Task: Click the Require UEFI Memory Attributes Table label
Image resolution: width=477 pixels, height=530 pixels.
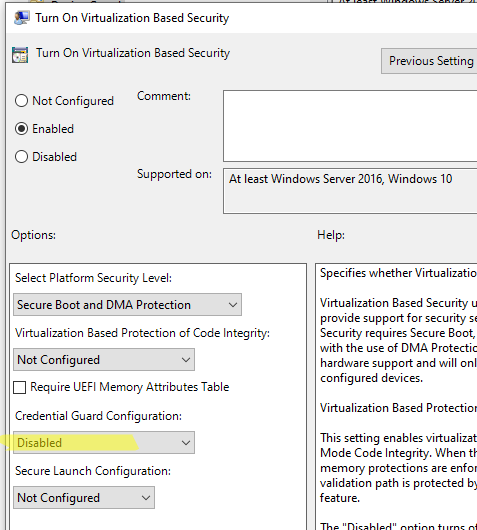Action: [130, 387]
